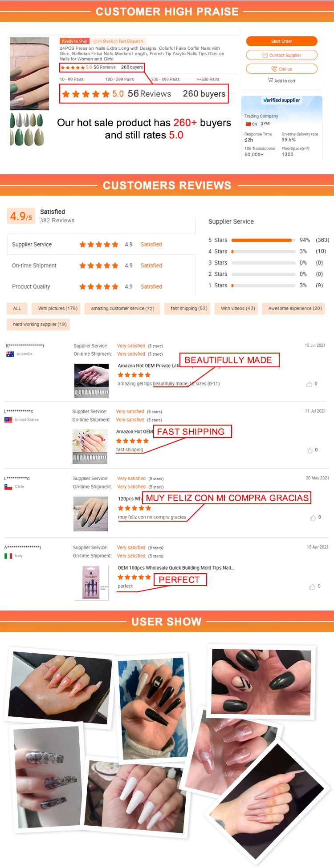Screen dimensions: 334x868
Task: Select the ALL reviews filter
Action: click(17, 309)
